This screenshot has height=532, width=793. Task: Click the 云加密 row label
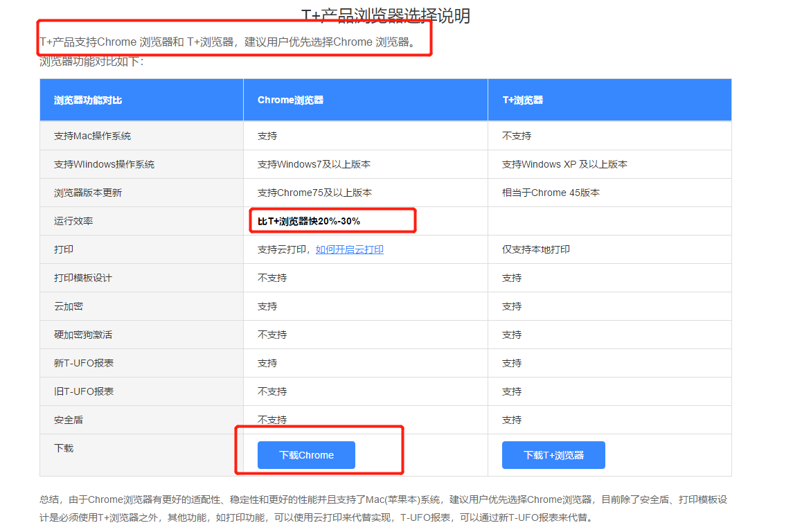tap(69, 306)
